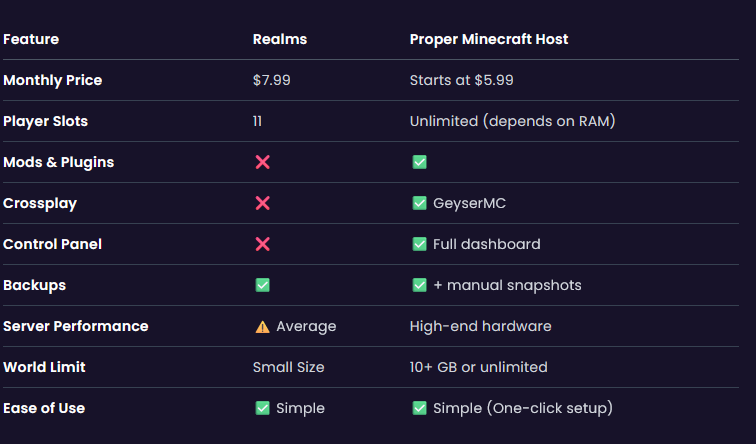Click the red X in Control Panel row
The width and height of the screenshot is (756, 444).
(262, 244)
